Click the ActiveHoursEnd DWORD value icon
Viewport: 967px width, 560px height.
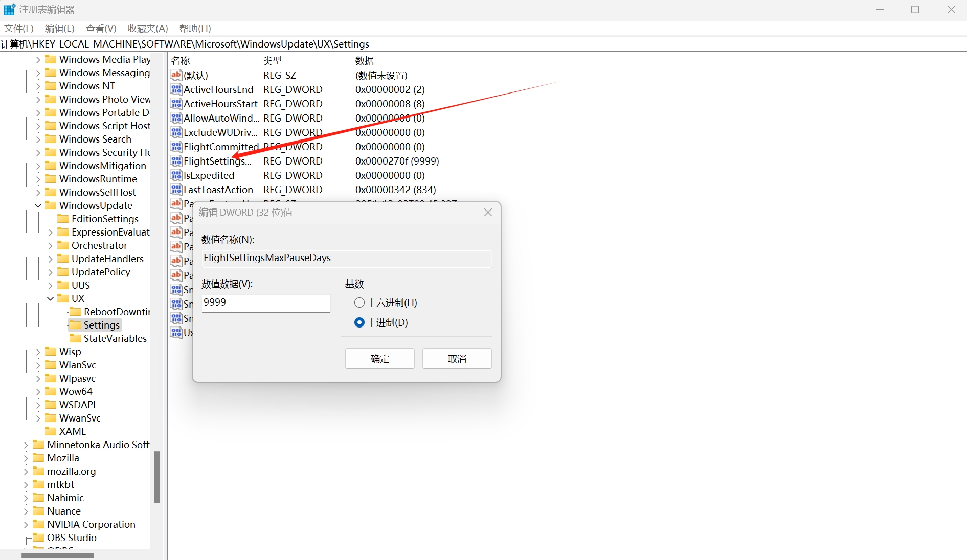pos(176,90)
